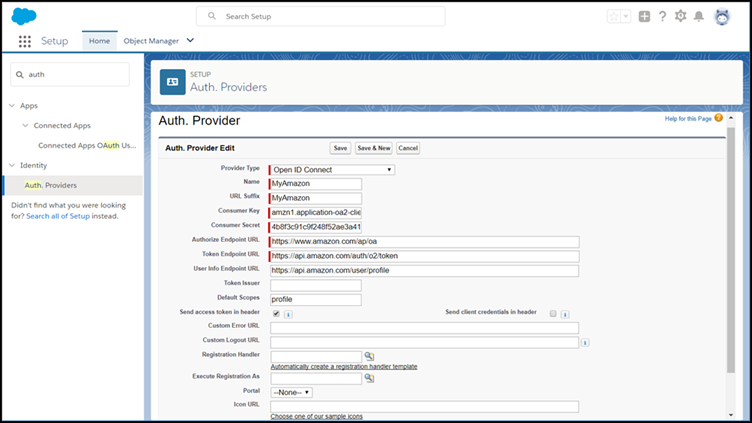
Task: Click the Consumer Key field
Action: pos(316,212)
